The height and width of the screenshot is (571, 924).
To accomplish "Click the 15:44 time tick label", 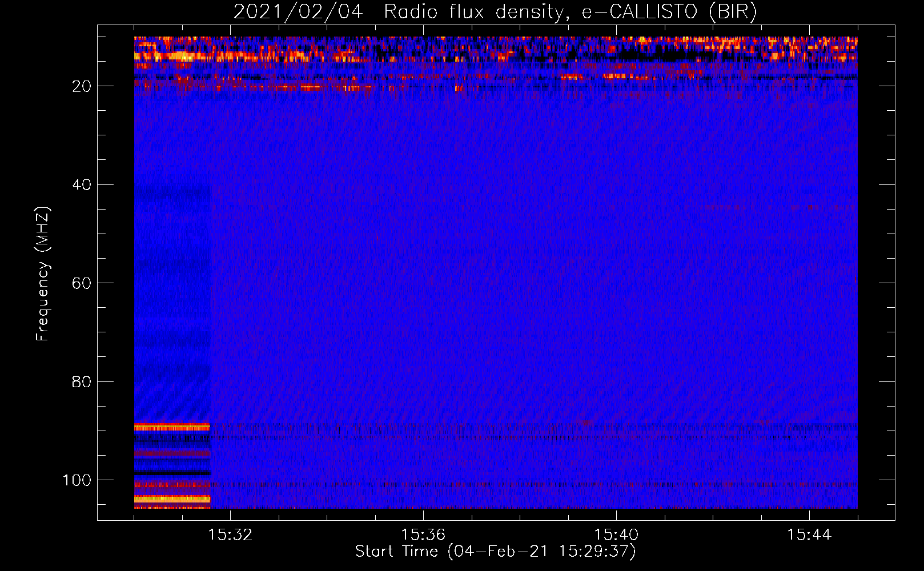I will click(809, 534).
